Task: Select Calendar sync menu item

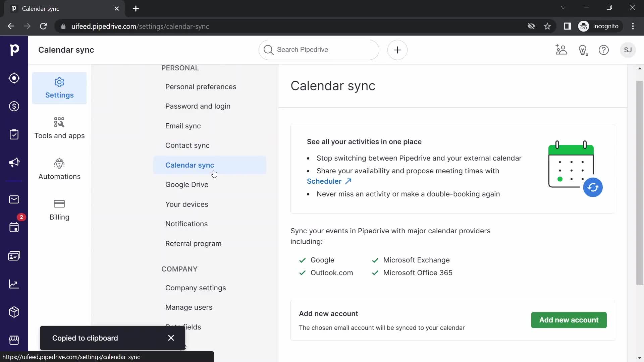Action: tap(190, 165)
